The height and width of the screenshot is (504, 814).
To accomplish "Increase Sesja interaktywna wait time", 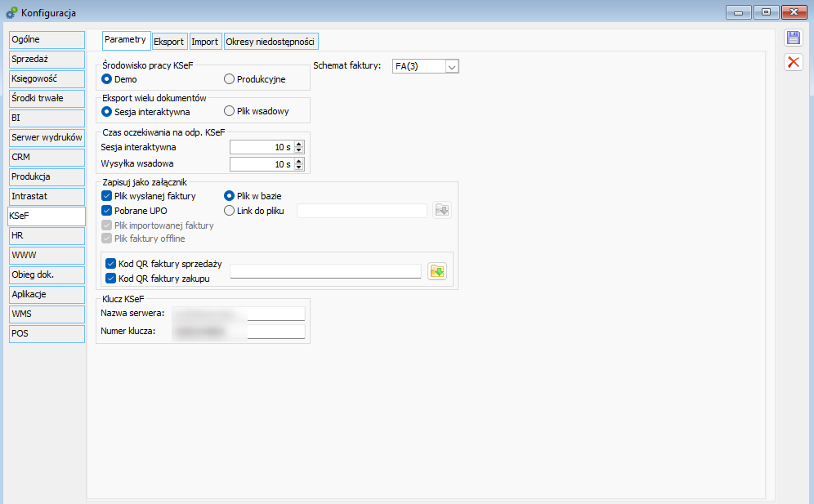I will (298, 145).
